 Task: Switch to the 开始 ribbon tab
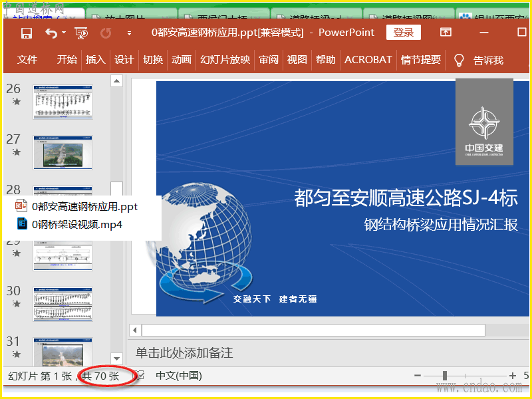(67, 60)
